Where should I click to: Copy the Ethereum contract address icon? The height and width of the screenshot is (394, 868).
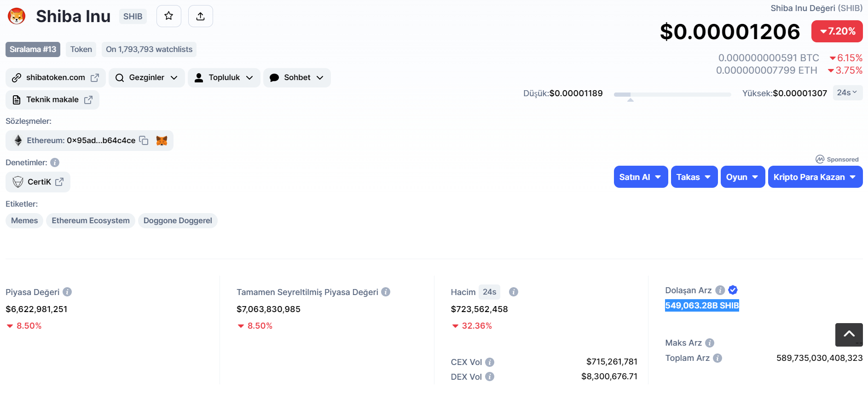(144, 140)
